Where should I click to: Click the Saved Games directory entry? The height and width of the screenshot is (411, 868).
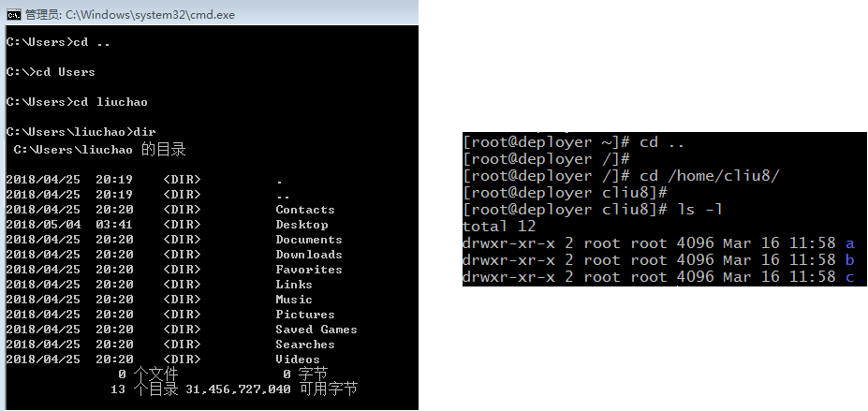(316, 330)
